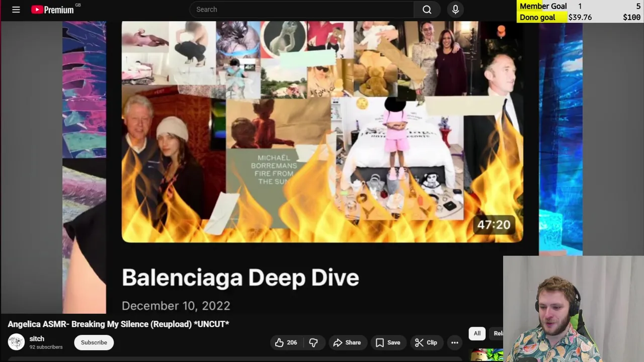The width and height of the screenshot is (644, 362).
Task: Click the Dono goal $39.76 value
Action: (x=580, y=17)
